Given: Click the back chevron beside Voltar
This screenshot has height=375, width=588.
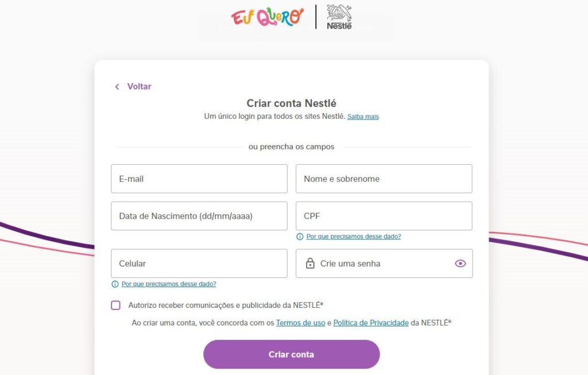Looking at the screenshot, I should click(118, 86).
